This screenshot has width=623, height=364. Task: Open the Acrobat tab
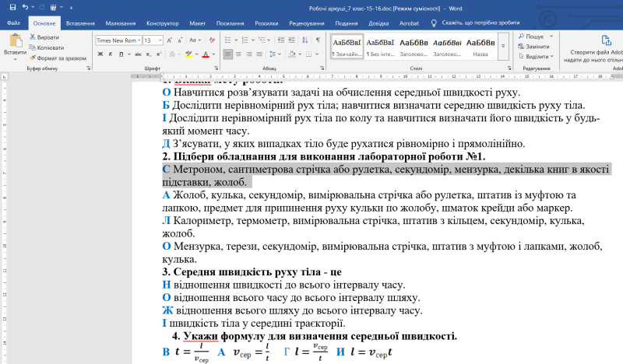[x=409, y=23]
